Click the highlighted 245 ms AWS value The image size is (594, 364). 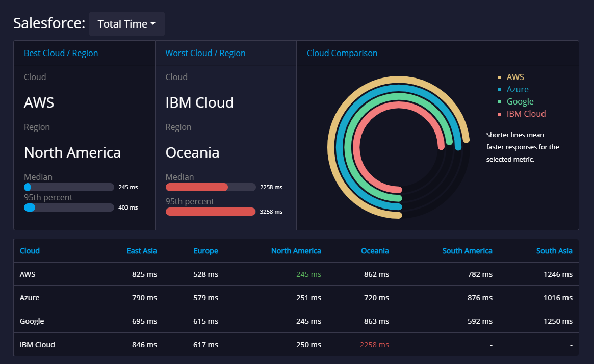pyautogui.click(x=308, y=274)
